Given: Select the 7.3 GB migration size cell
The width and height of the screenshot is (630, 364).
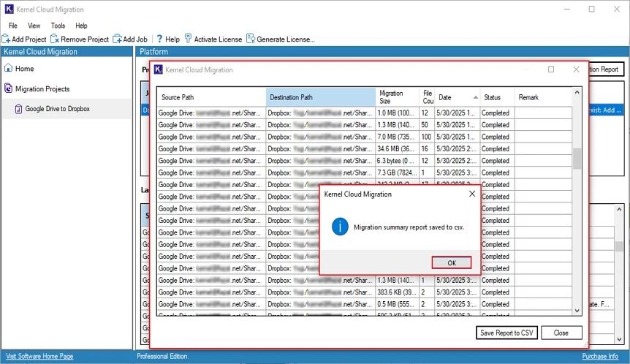Looking at the screenshot, I should pos(397,172).
